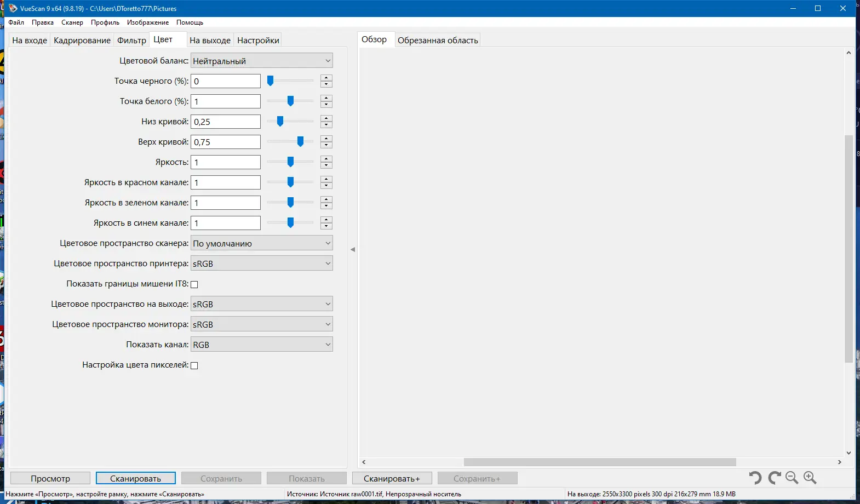Viewport: 860px width, 504px height.
Task: Click the 'Сохранить+' button
Action: pyautogui.click(x=478, y=478)
